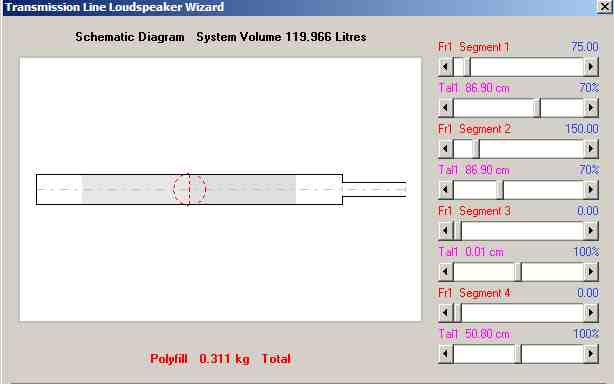Click right arrow of Fr1 Segment 1 slider
The image size is (614, 384).
click(591, 67)
